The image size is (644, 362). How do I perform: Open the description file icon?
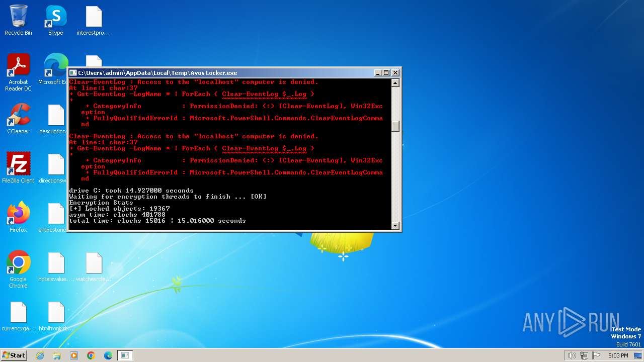[53, 119]
